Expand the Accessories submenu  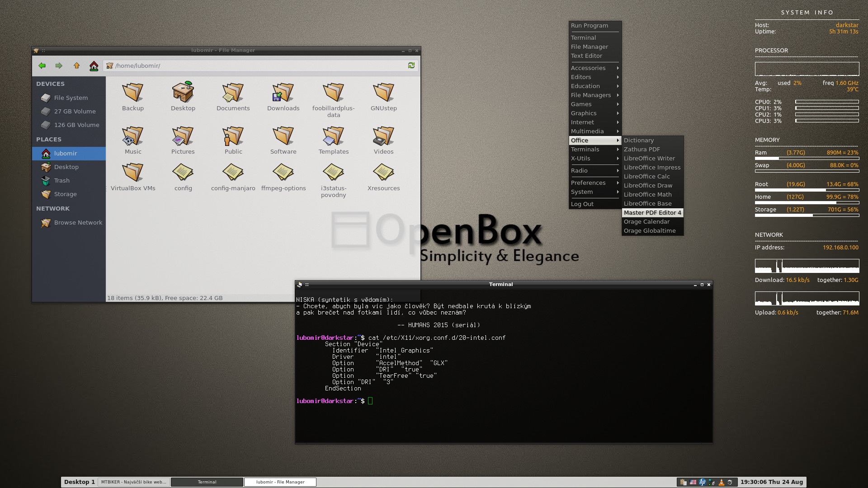coord(595,68)
